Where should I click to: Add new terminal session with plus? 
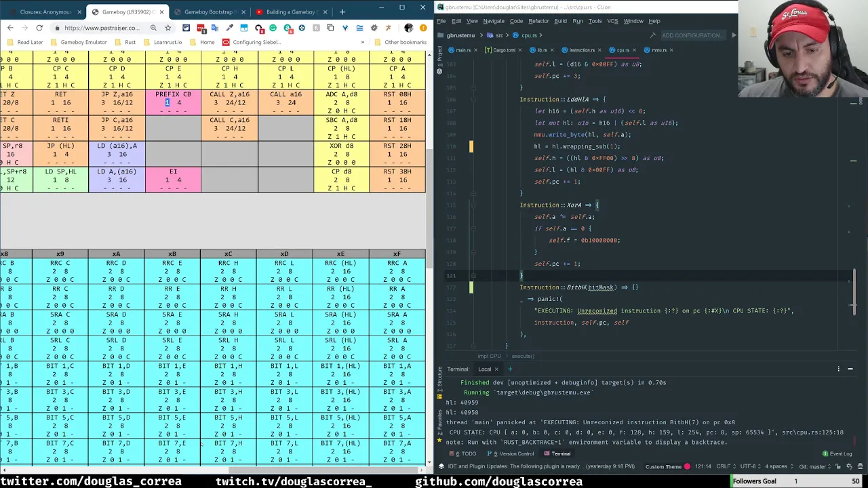coord(510,369)
